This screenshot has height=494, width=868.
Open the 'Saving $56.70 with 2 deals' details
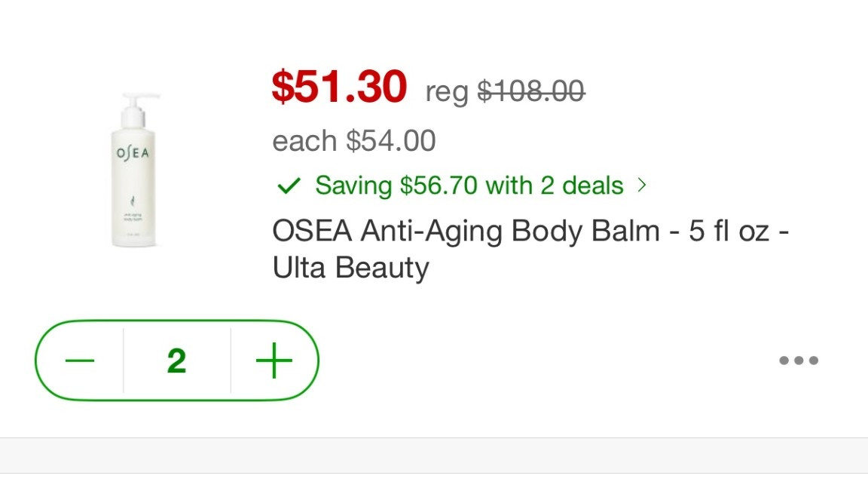coord(467,186)
